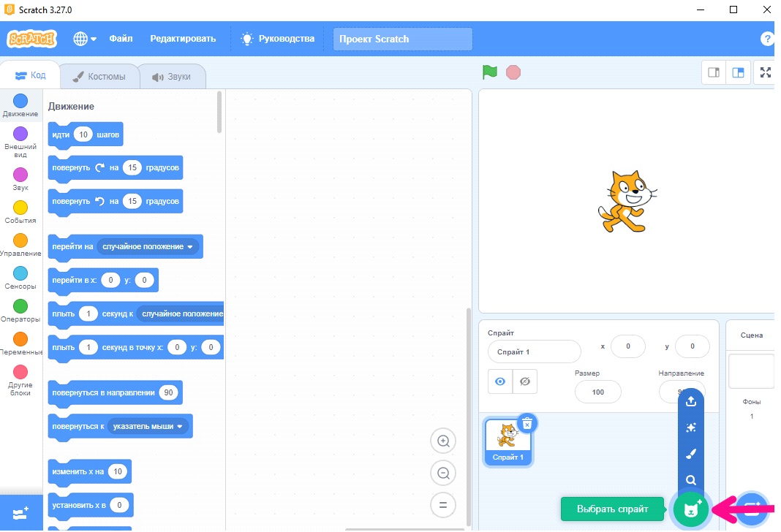
Task: Click the steps value 10 in идти block
Action: click(x=83, y=134)
